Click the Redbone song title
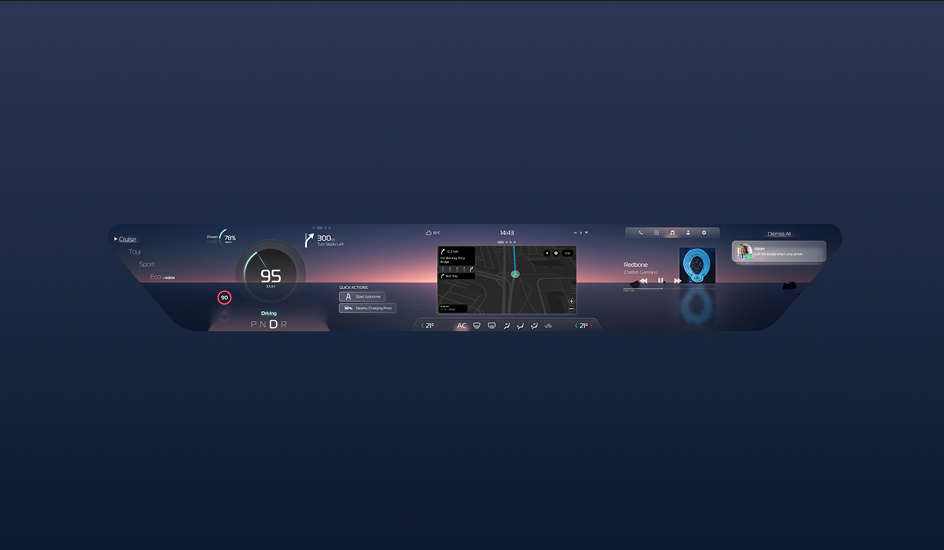 pyautogui.click(x=635, y=265)
